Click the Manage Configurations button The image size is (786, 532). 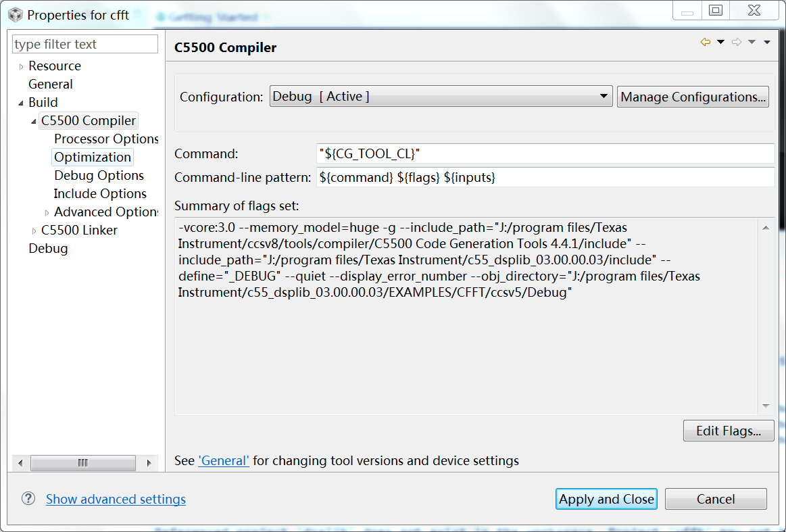[x=693, y=97]
